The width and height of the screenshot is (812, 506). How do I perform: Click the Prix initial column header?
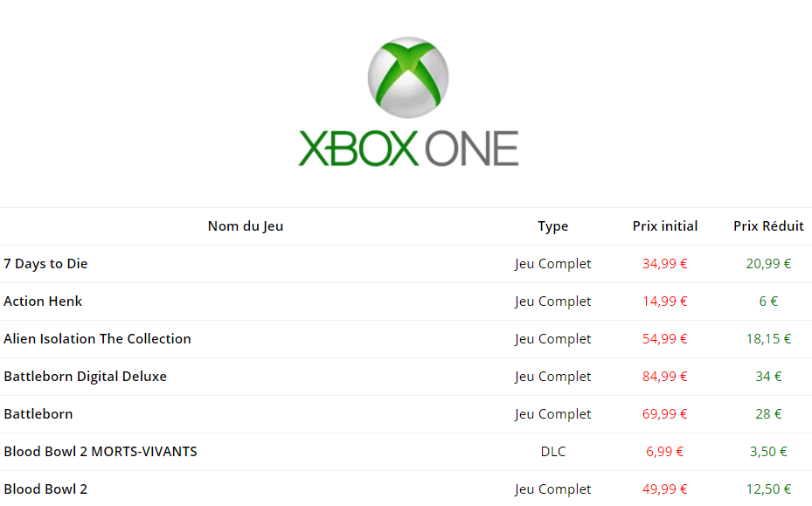point(665,226)
